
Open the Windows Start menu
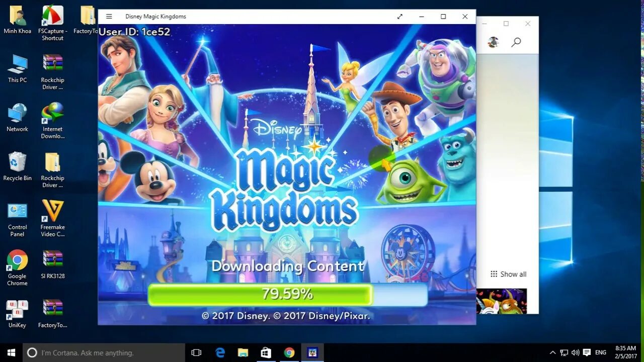11,352
